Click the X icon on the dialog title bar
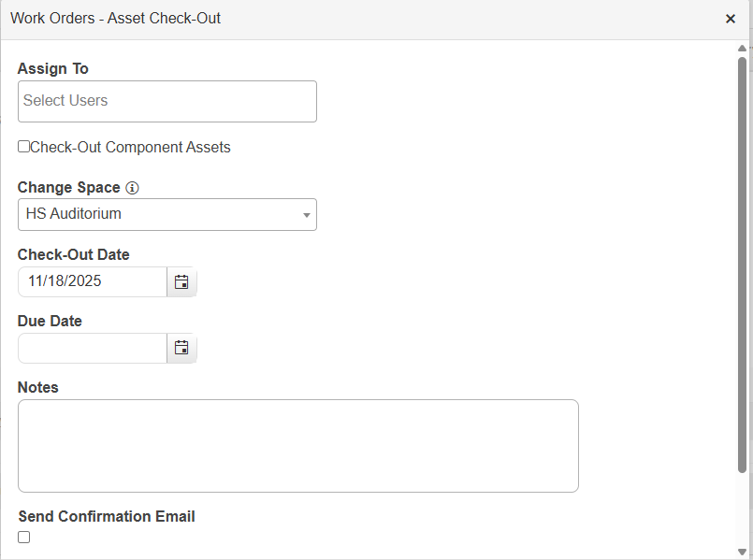This screenshot has width=753, height=560. [731, 18]
